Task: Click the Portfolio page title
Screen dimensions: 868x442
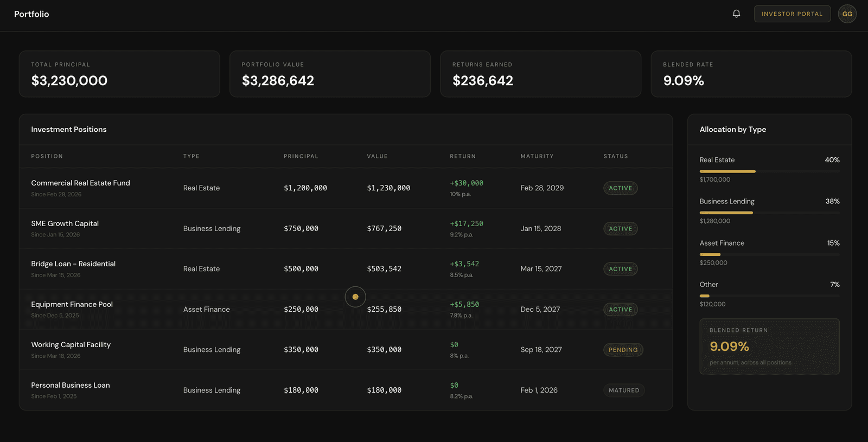Action: point(31,14)
